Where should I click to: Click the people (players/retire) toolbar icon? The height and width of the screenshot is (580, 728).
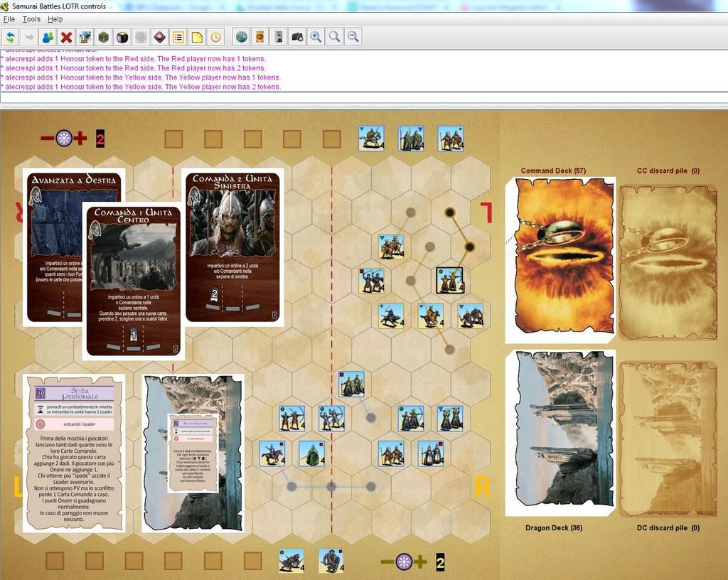[48, 37]
